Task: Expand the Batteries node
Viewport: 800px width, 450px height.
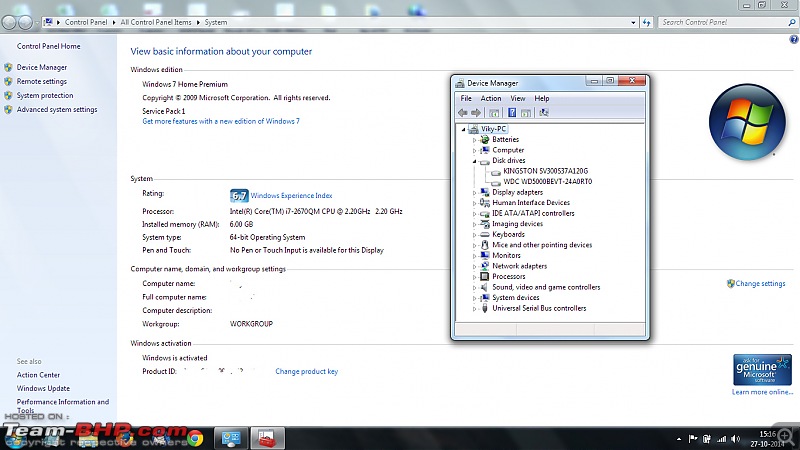Action: [474, 140]
